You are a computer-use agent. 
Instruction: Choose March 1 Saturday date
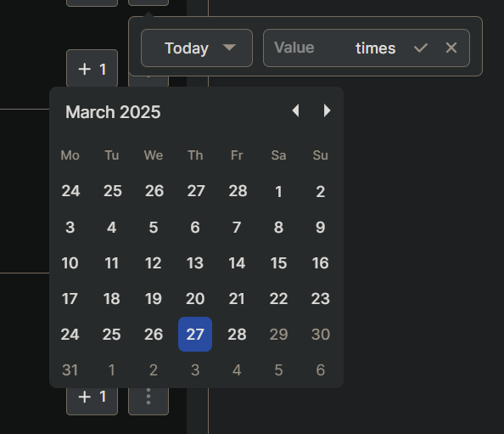coord(278,191)
